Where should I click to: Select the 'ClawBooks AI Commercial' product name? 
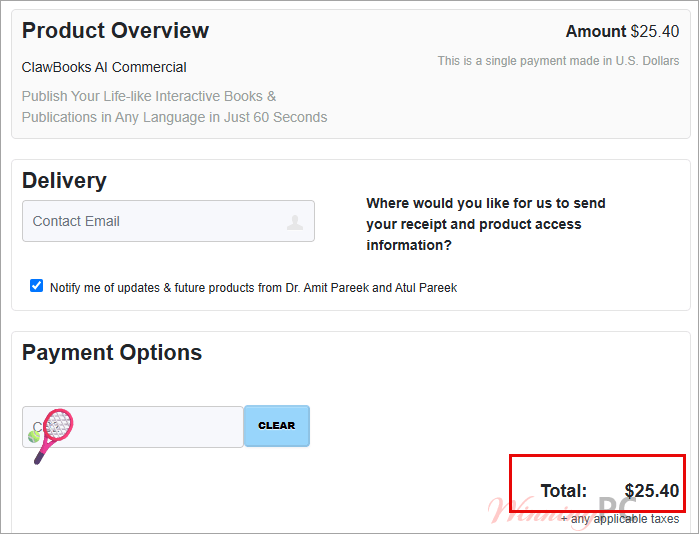104,67
